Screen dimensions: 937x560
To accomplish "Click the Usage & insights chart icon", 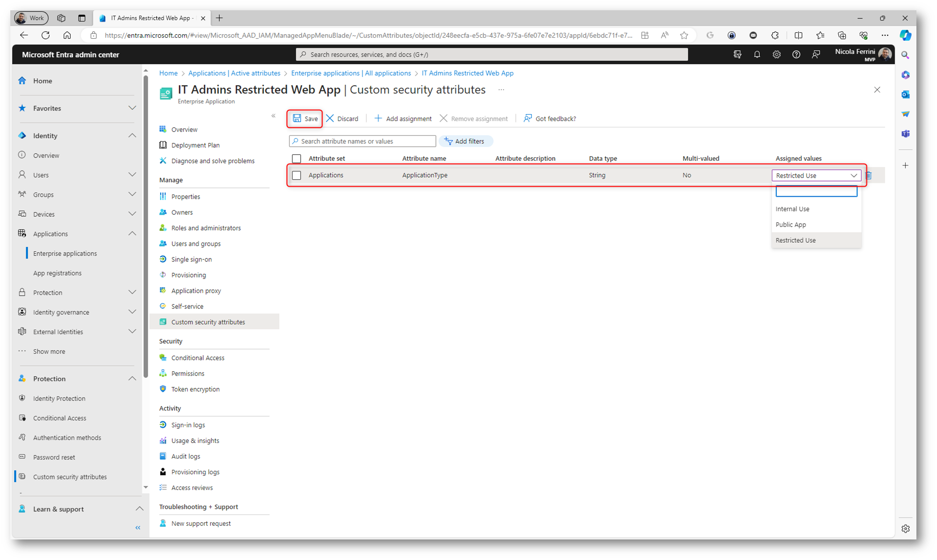I will [x=163, y=440].
